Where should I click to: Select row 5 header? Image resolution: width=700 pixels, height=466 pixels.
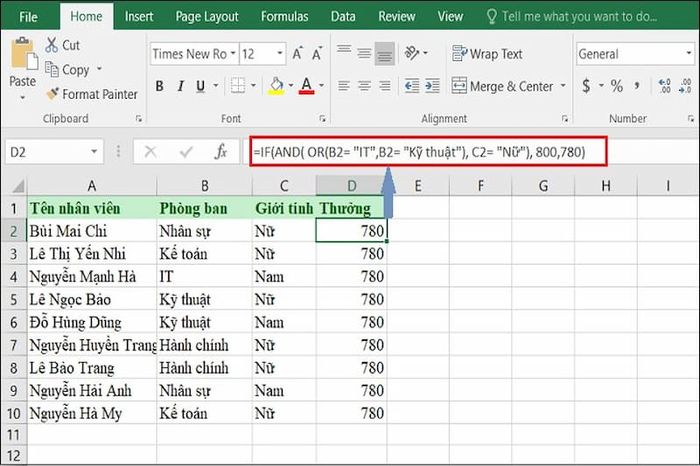coord(13,299)
